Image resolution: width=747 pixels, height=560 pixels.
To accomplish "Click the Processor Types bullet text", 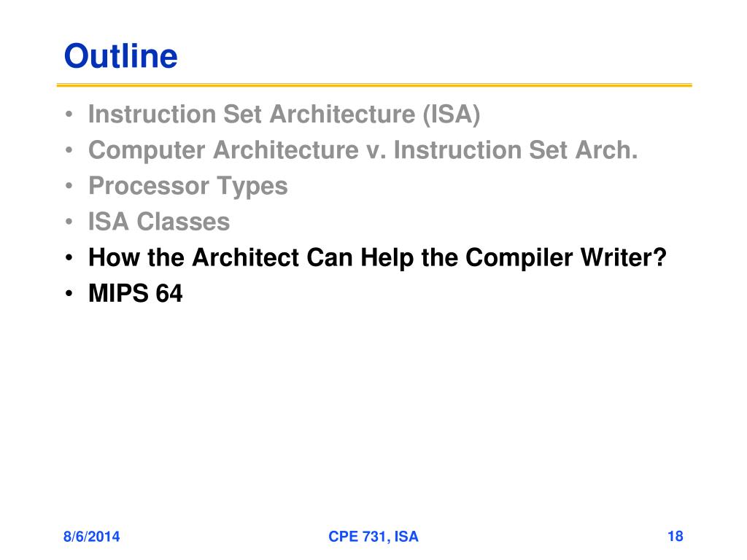I will coord(187,186).
